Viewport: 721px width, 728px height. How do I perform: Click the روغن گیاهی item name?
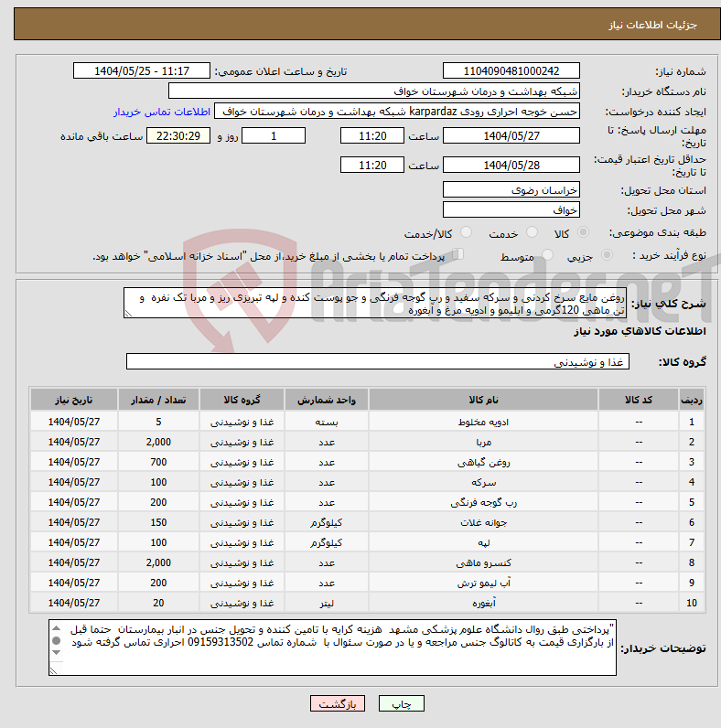click(x=483, y=463)
